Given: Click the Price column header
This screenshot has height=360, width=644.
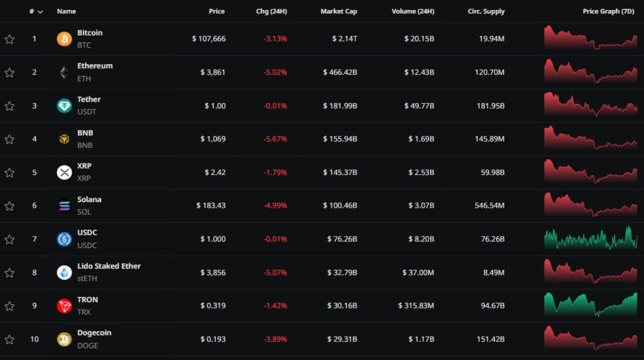Looking at the screenshot, I should click(216, 11).
